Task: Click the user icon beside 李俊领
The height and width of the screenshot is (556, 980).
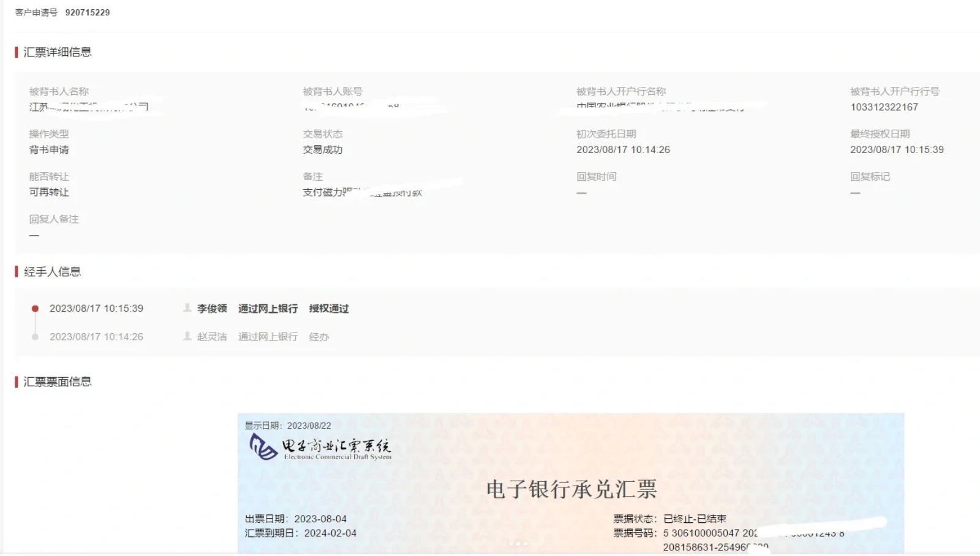Action: click(x=187, y=308)
